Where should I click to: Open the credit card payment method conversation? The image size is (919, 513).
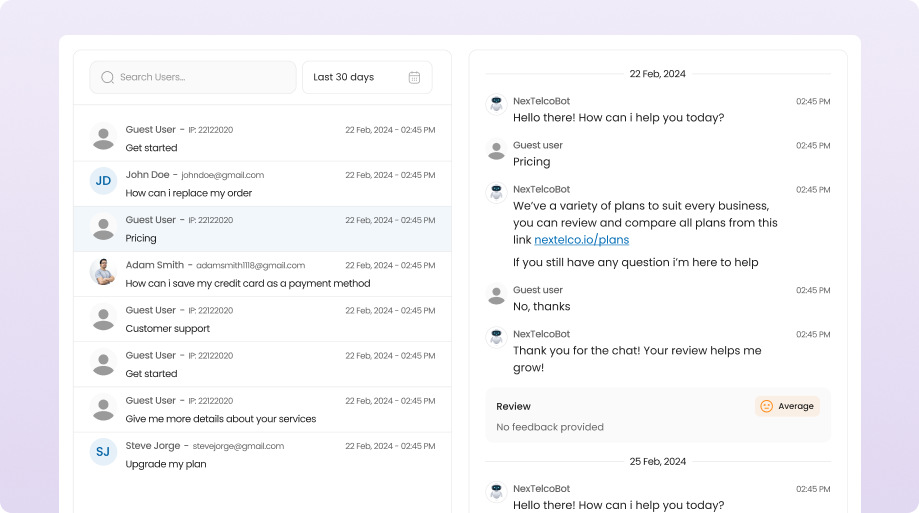(262, 274)
